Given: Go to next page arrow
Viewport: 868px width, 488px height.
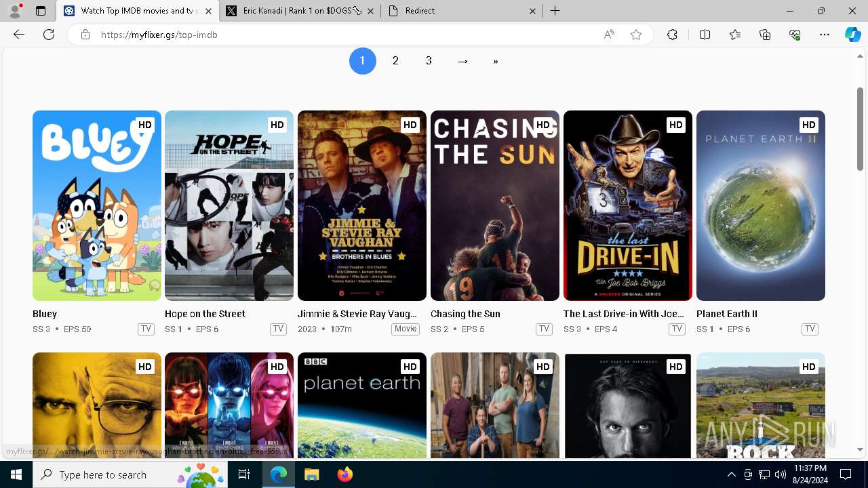Looking at the screenshot, I should [462, 61].
